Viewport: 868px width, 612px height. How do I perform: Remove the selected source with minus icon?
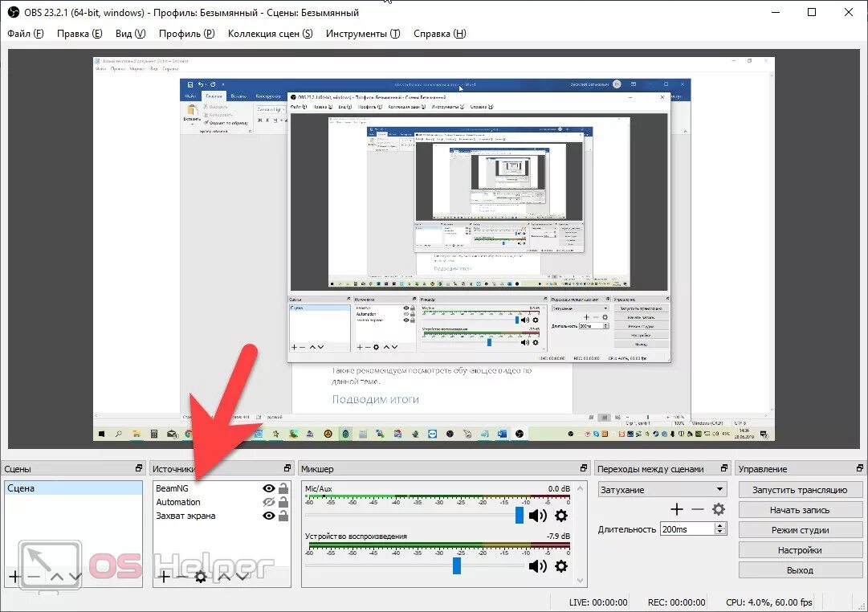pos(182,577)
